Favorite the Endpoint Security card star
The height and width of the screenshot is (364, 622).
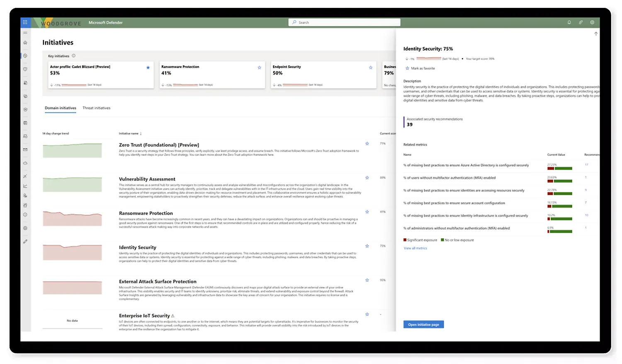(x=371, y=67)
